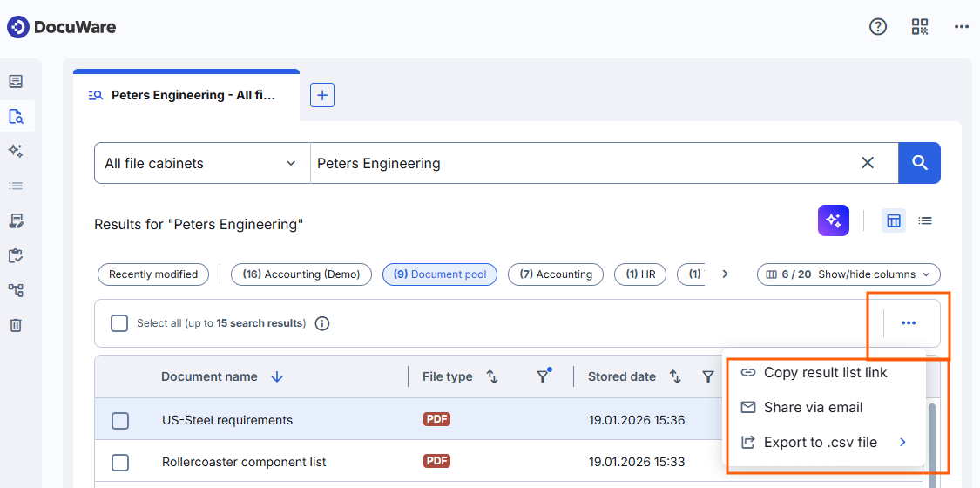980x488 pixels.
Task: Click PDF badge of US-Steel requirements
Action: pyautogui.click(x=437, y=420)
